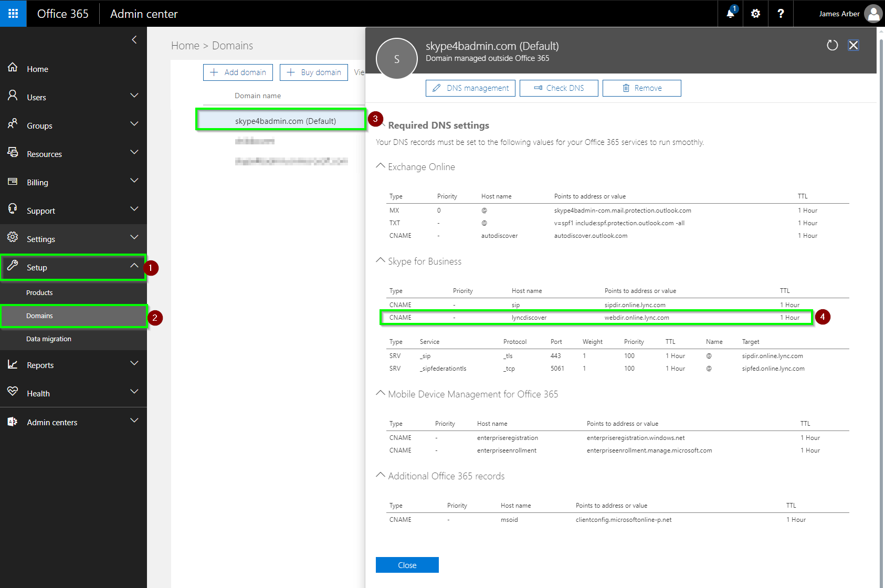Click enterpriseenrollment.manage.microsoft.com value
885x588 pixels.
click(649, 450)
